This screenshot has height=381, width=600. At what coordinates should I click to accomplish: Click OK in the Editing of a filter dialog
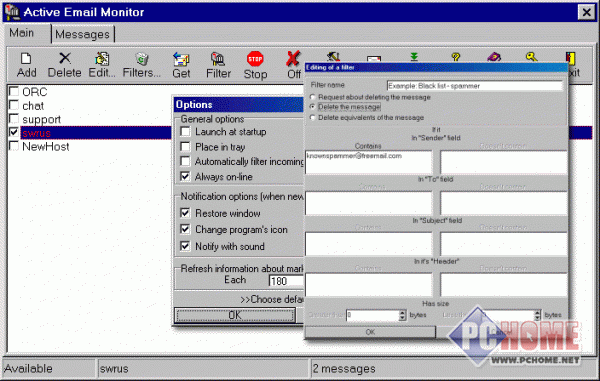370,332
